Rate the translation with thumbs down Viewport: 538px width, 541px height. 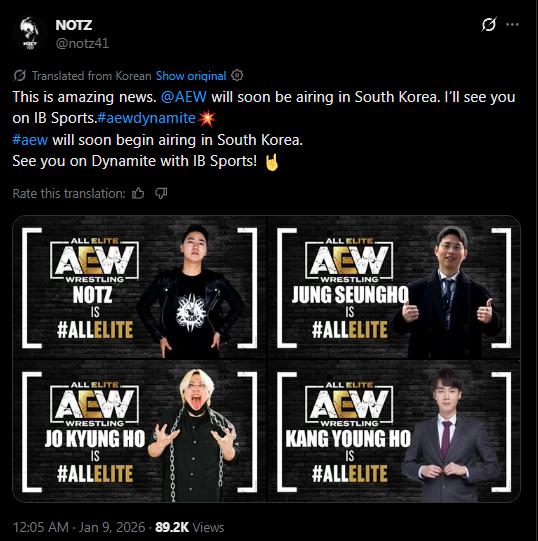click(161, 194)
